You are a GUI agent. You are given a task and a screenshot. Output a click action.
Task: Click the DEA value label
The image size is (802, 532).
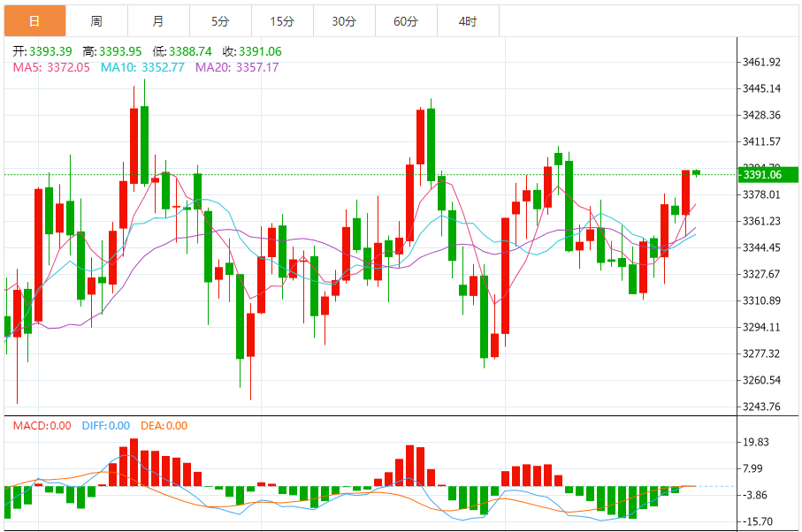click(164, 426)
